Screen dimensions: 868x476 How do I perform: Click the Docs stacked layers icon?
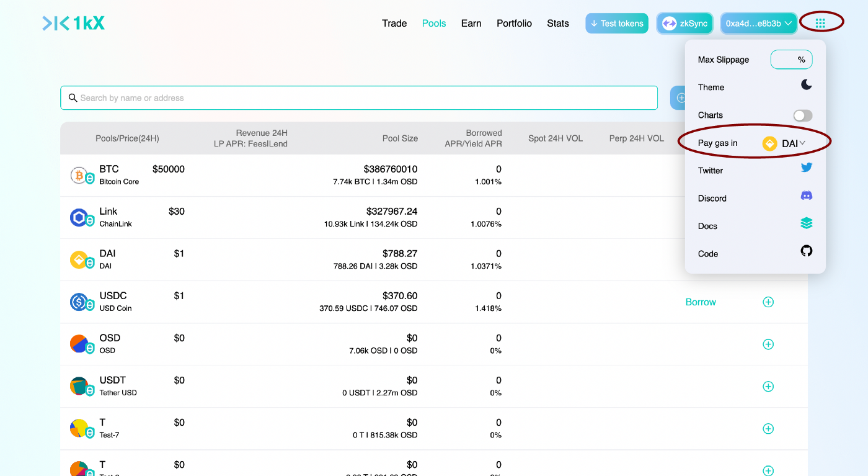coord(807,223)
